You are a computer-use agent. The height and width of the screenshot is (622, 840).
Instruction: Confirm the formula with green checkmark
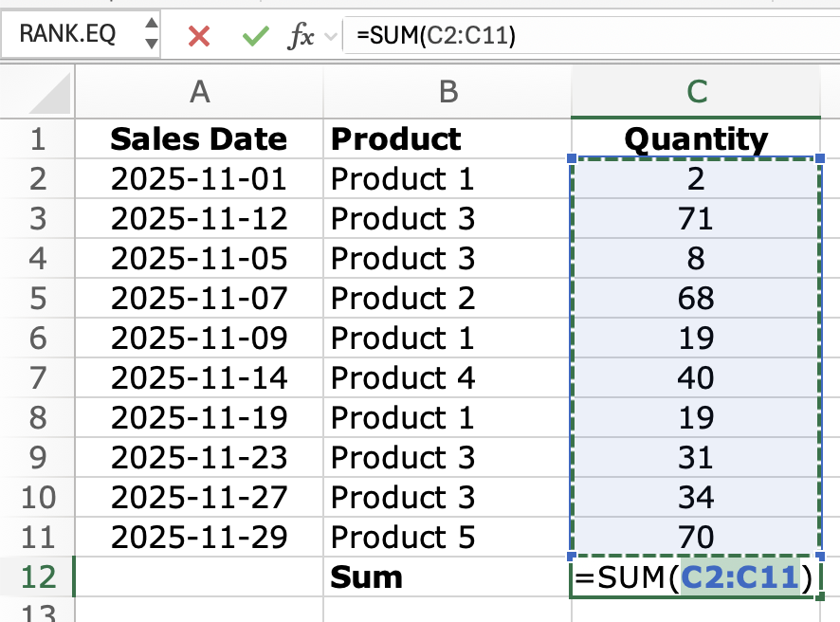254,36
